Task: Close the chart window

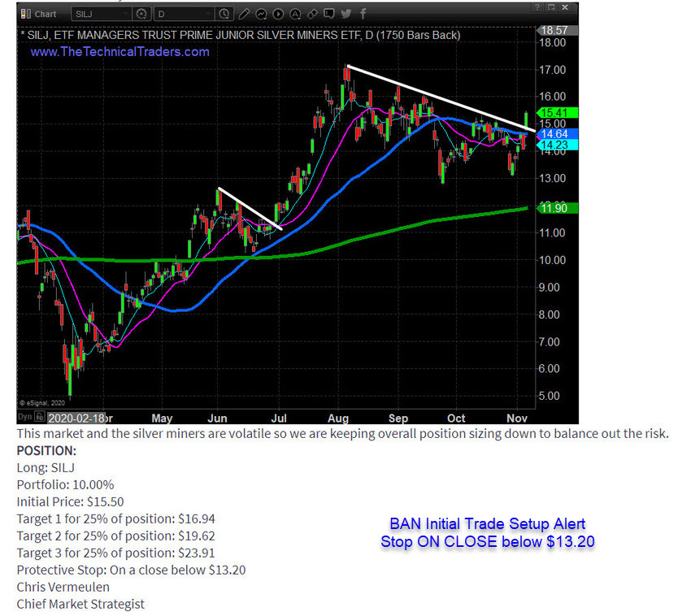Action: tap(565, 7)
